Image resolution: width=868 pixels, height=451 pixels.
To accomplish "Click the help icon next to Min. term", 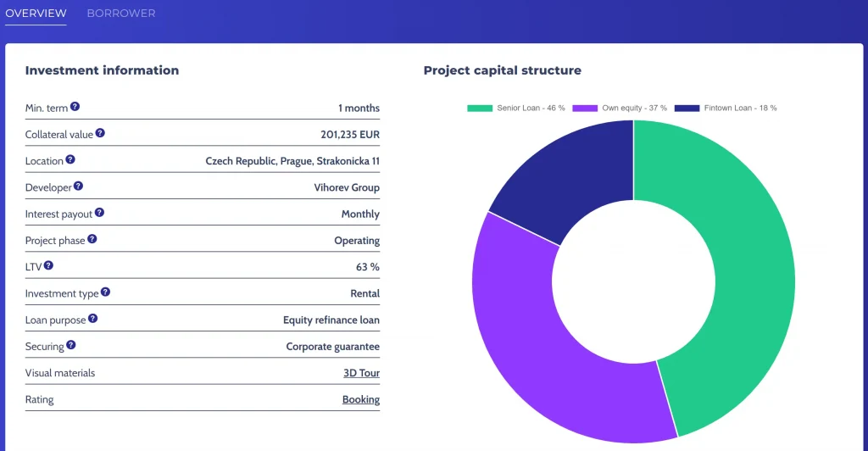I will [75, 107].
